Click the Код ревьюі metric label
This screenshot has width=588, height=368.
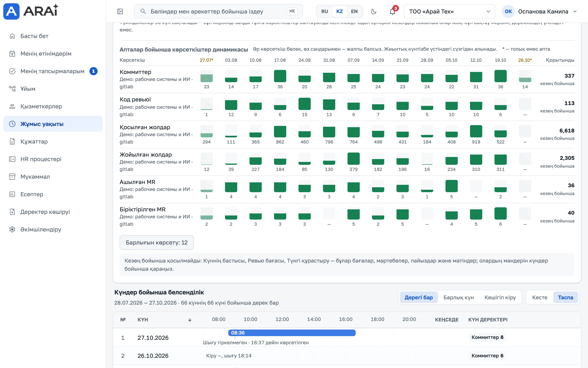(x=135, y=99)
